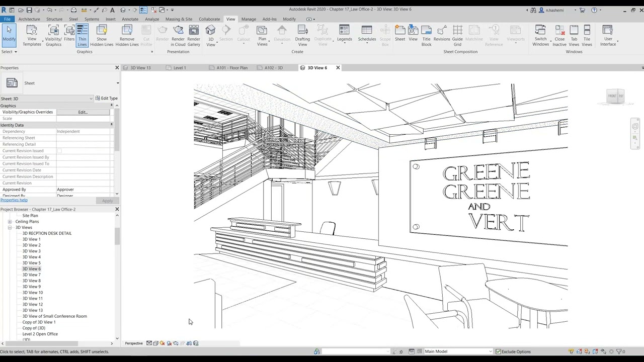Place a View on sheet
Image resolution: width=644 pixels, height=362 pixels.
pyautogui.click(x=413, y=34)
